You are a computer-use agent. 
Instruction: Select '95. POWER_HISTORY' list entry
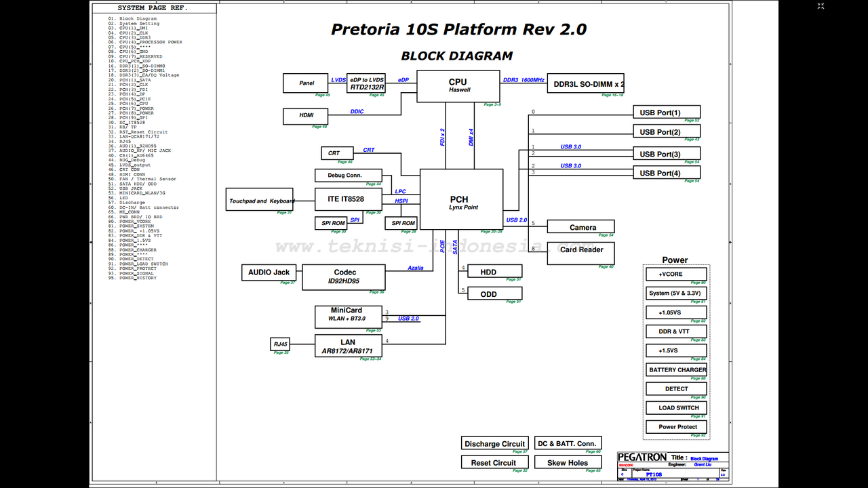point(132,278)
